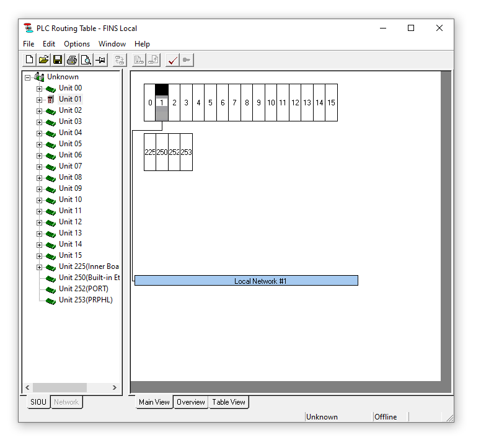
Task: Click the tree panel left scroll arrow
Action: point(28,388)
